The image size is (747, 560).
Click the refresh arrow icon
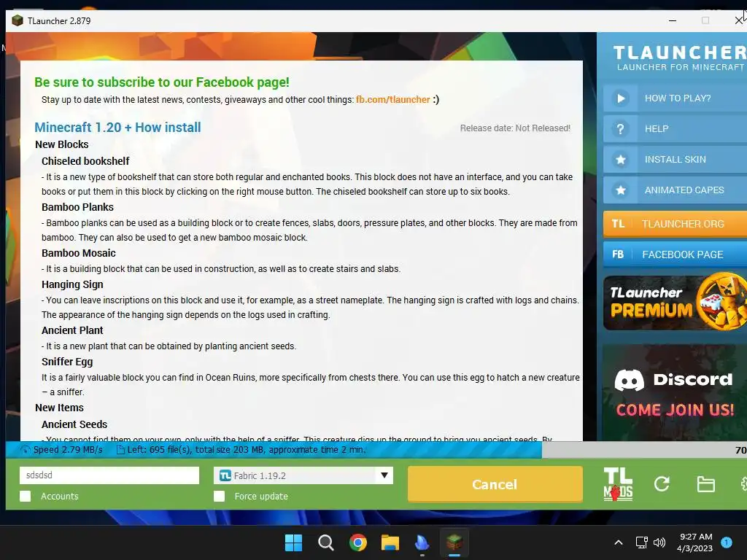coord(662,484)
